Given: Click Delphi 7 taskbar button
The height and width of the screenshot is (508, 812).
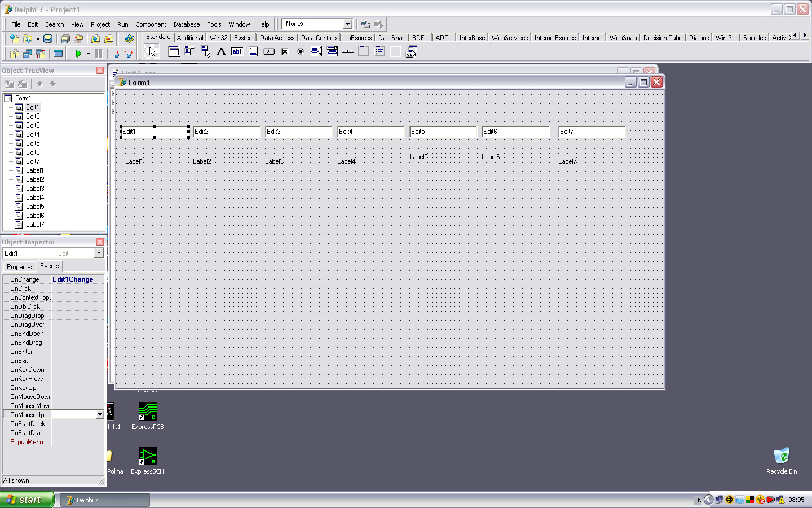Looking at the screenshot, I should 105,500.
